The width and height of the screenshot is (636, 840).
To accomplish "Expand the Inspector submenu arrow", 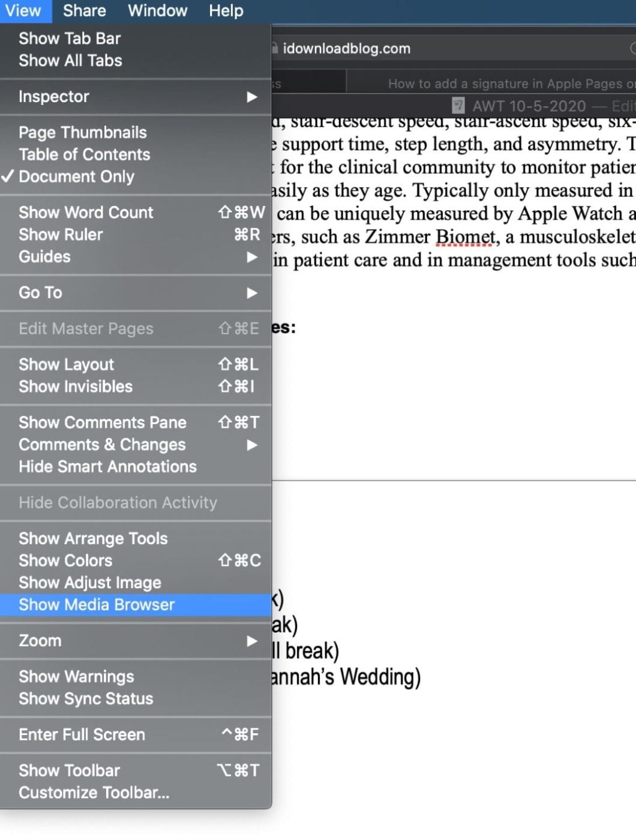I will [x=252, y=97].
